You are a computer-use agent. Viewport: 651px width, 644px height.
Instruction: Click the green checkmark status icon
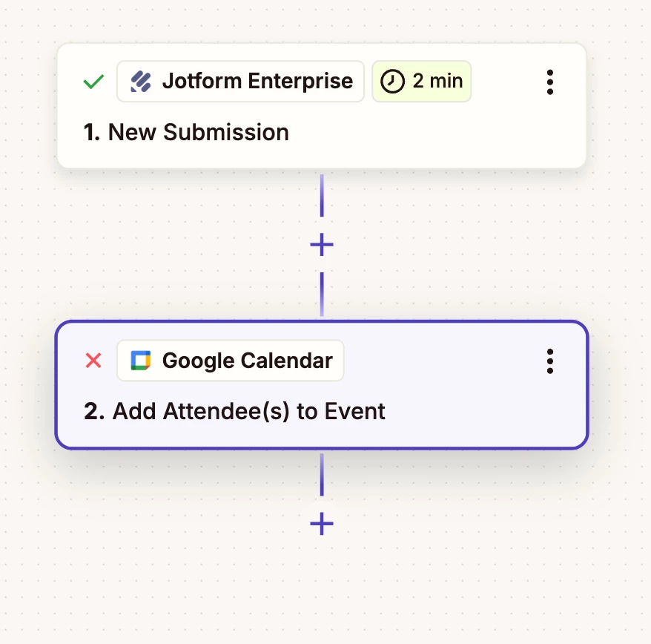point(93,82)
